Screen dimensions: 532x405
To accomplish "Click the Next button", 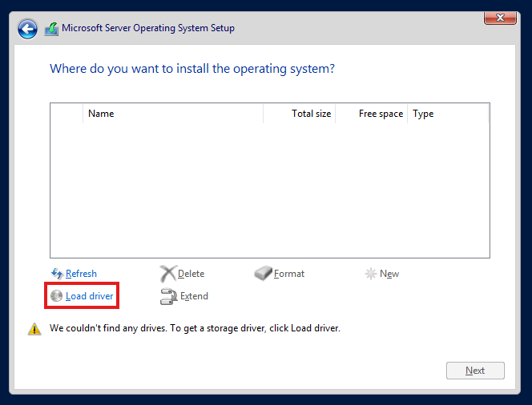I will coord(475,371).
